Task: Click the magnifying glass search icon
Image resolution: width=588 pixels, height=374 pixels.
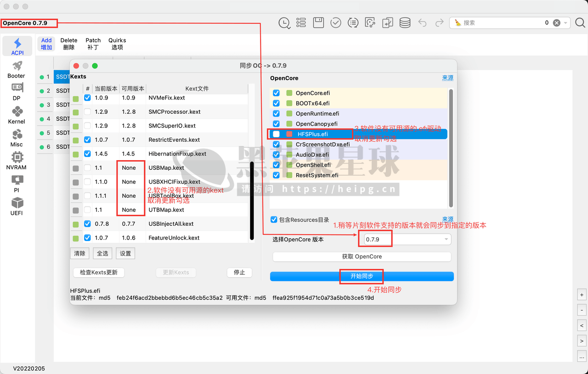Action: click(x=580, y=22)
